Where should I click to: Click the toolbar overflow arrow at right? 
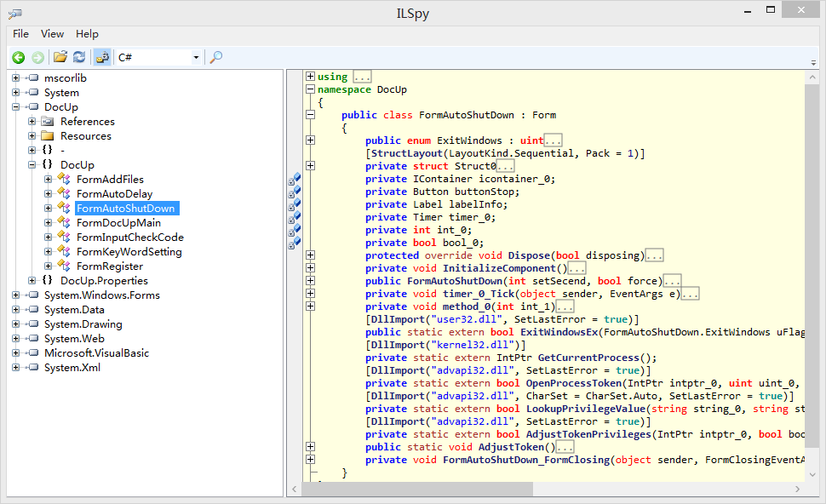click(813, 62)
